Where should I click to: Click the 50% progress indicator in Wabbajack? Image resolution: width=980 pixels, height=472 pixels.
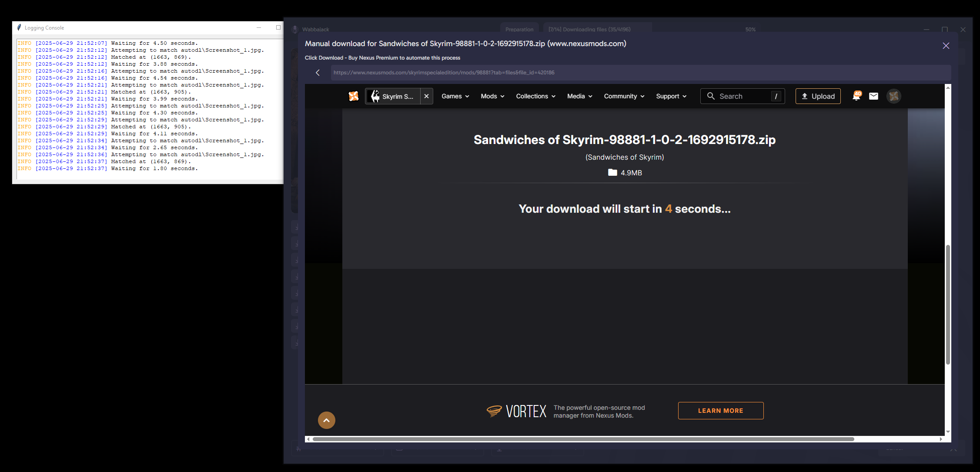[x=750, y=29]
